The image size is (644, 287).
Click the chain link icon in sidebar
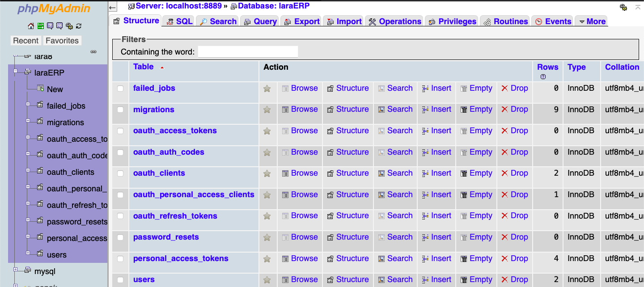click(93, 52)
